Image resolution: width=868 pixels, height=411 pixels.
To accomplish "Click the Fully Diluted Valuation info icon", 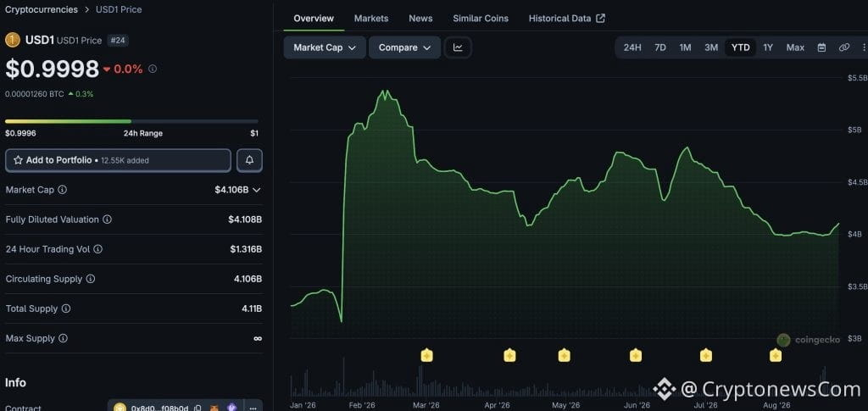I will [107, 219].
